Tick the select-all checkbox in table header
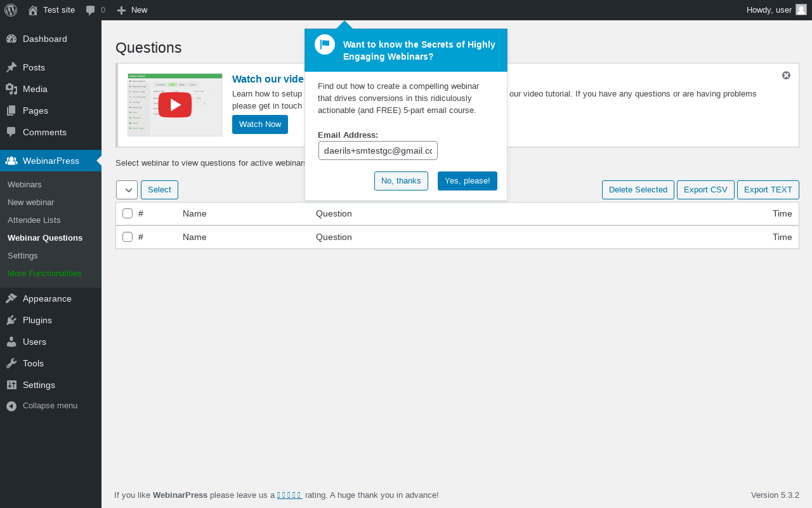The width and height of the screenshot is (812, 508). tap(128, 213)
